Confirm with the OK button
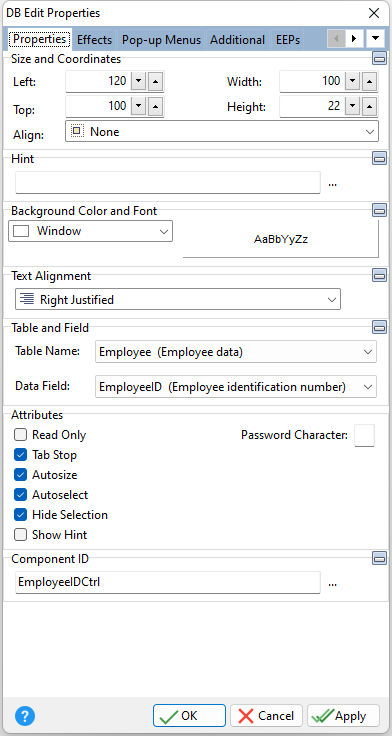 point(189,716)
